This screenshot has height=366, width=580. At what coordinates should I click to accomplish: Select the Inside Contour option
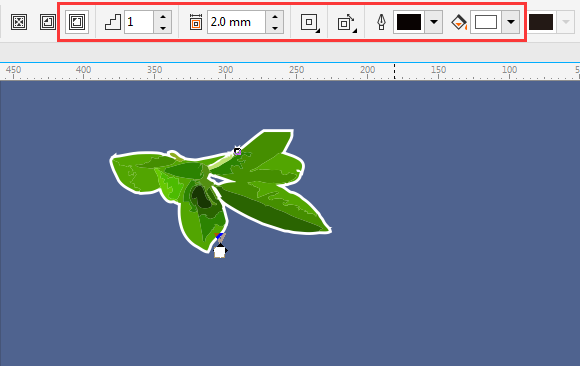(48, 22)
